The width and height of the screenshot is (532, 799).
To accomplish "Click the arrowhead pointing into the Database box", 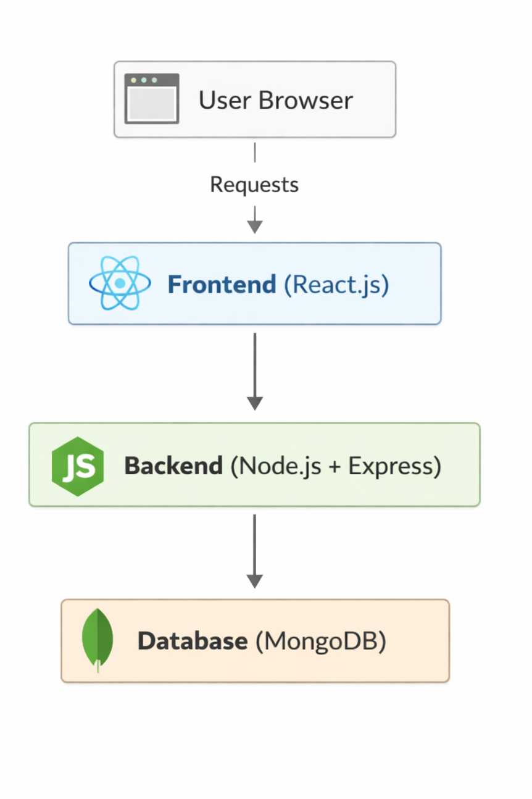I will tap(254, 580).
